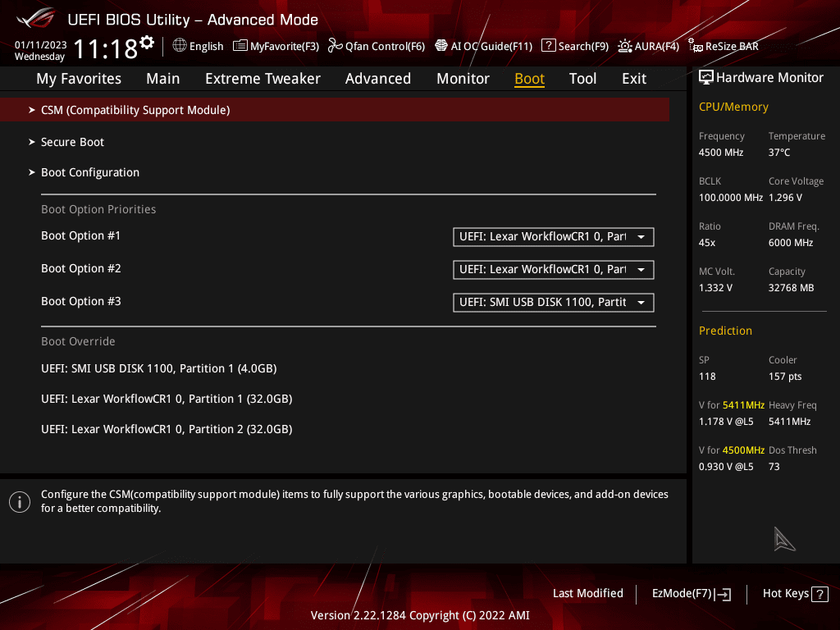The width and height of the screenshot is (840, 630).
Task: Click the 01/11/2023 date text
Action: [41, 45]
